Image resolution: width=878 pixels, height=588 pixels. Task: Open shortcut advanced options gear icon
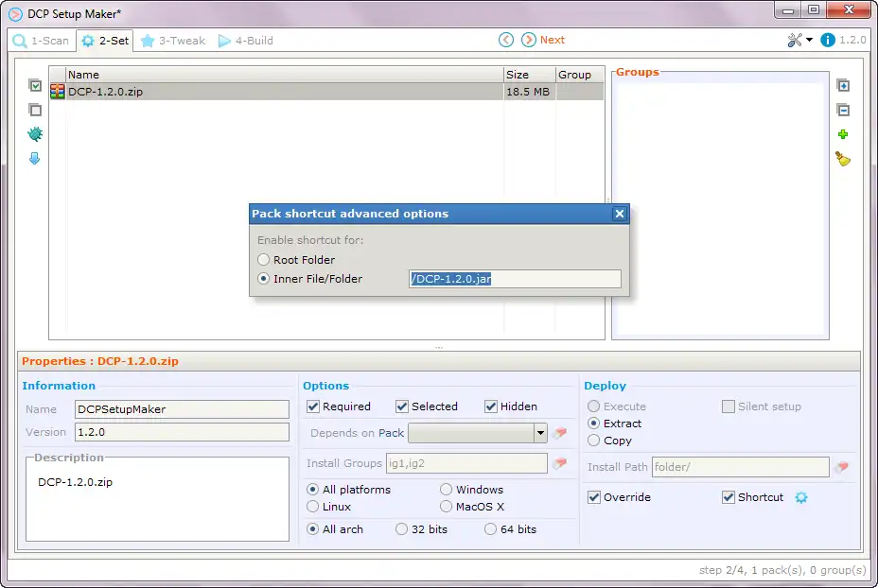[x=801, y=497]
